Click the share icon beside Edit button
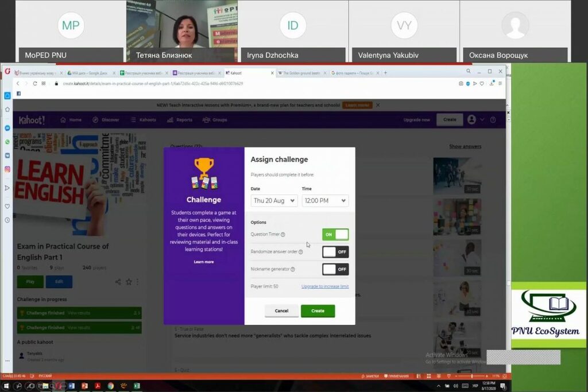588x392 pixels. pyautogui.click(x=118, y=282)
